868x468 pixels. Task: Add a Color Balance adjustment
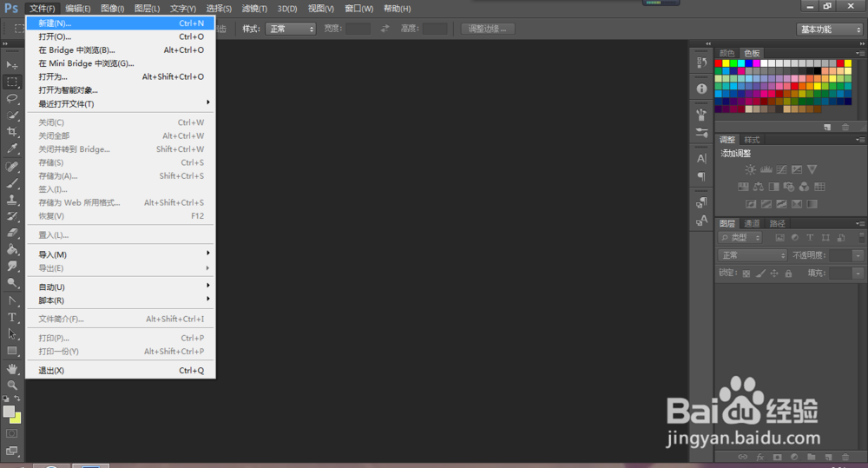[759, 187]
